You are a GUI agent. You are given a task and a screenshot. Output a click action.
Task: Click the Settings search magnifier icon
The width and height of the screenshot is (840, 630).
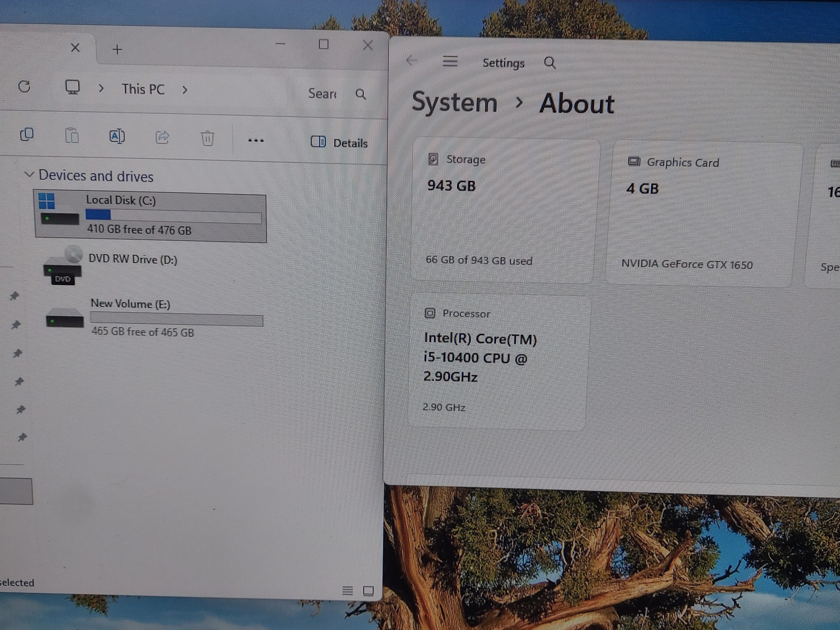[x=550, y=63]
